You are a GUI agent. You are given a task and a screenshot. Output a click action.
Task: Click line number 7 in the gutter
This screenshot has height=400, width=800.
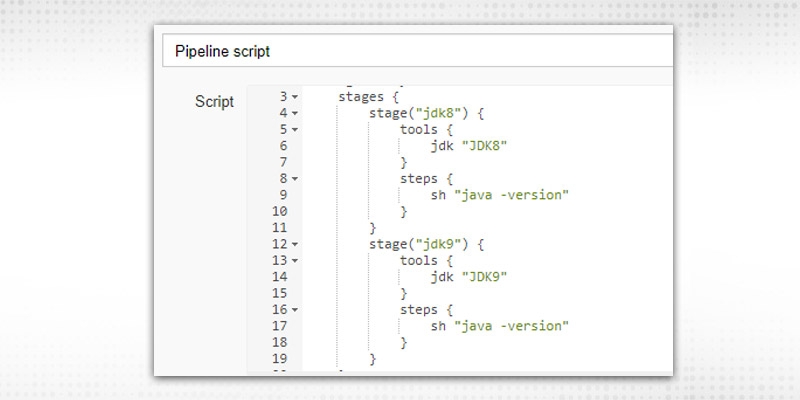pyautogui.click(x=283, y=162)
